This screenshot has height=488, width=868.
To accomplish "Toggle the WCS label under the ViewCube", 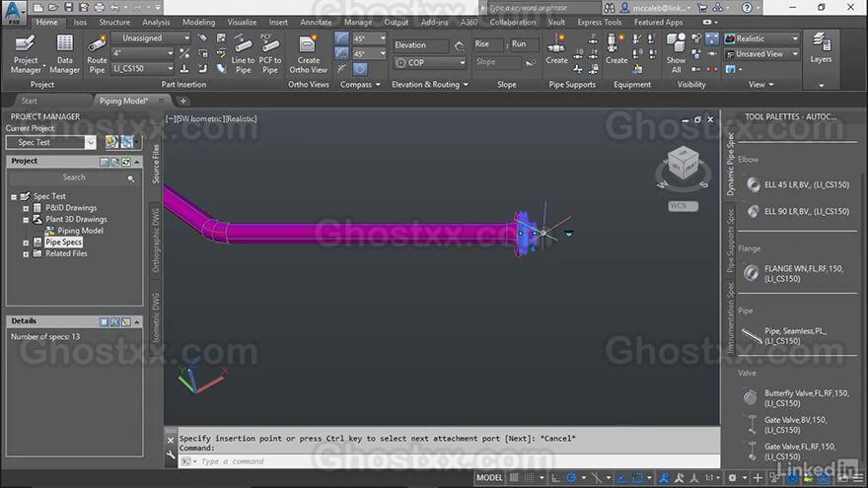I will 683,206.
